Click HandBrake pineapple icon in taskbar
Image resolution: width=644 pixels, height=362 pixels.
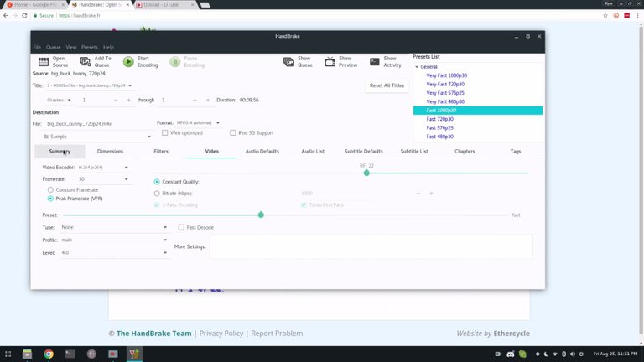click(x=134, y=354)
